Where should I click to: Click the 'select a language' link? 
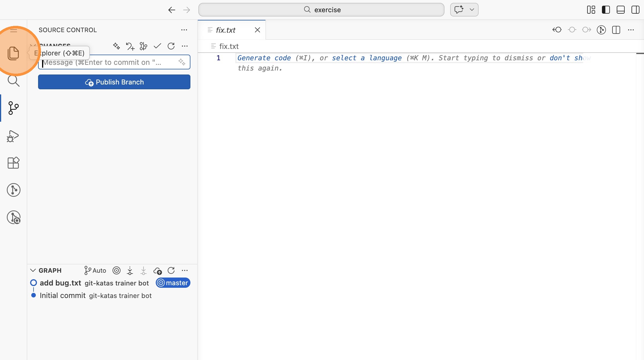(x=367, y=58)
